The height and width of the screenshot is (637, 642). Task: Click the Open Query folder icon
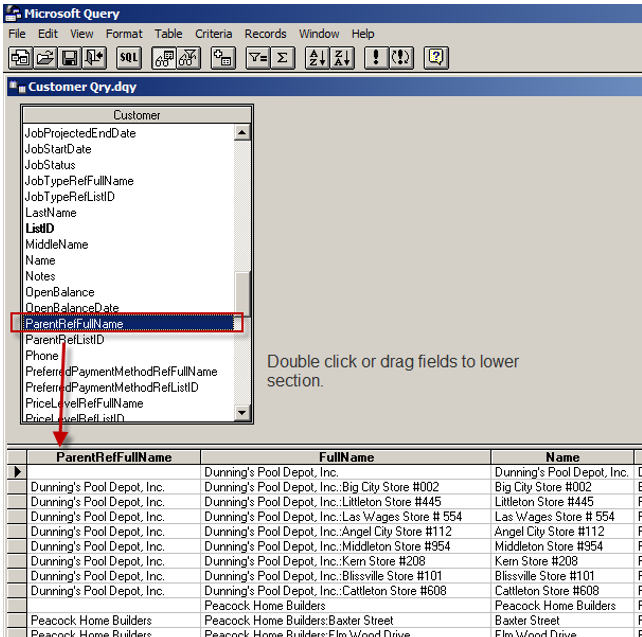45,58
